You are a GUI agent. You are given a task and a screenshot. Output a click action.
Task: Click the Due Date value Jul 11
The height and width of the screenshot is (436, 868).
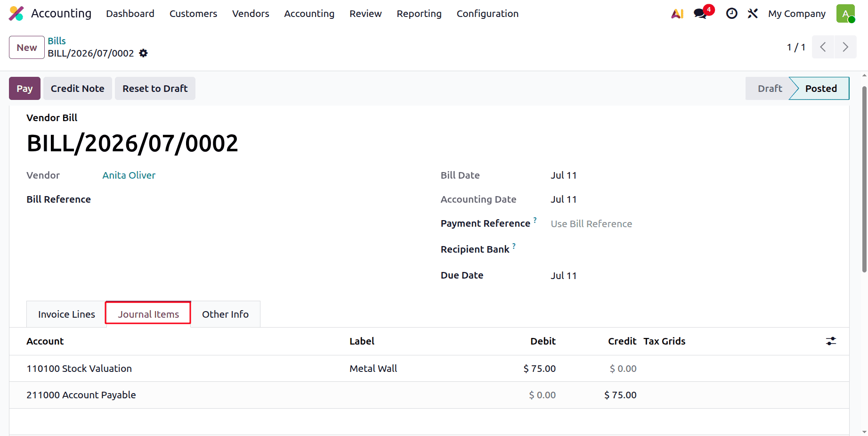(564, 276)
